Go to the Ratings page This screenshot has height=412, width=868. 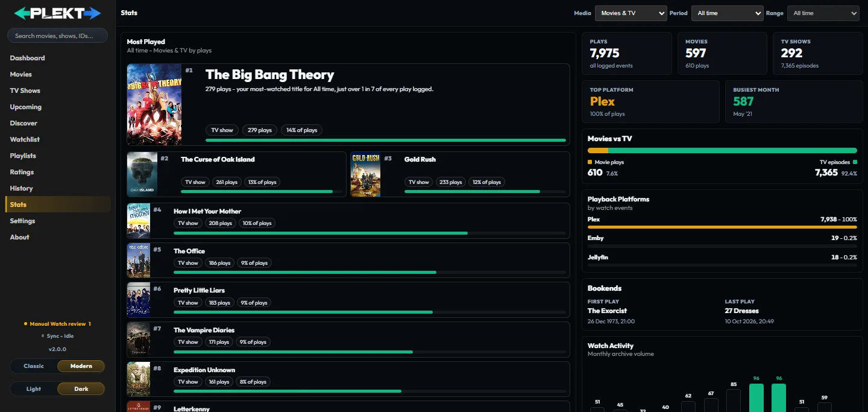pyautogui.click(x=58, y=172)
